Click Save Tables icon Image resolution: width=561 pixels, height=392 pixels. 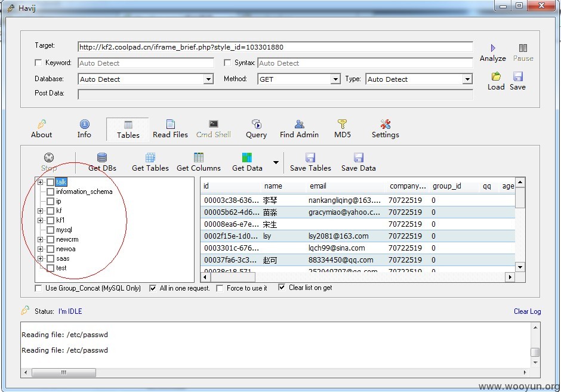310,158
